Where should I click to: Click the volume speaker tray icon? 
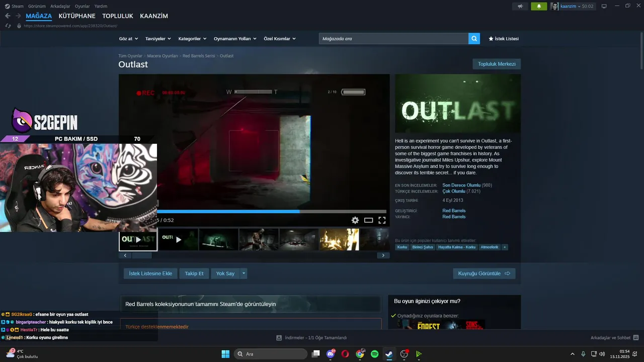[x=602, y=354]
